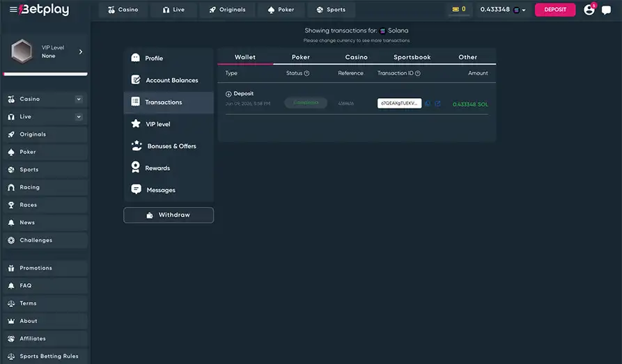Open Sports Betting Rules link
This screenshot has width=622, height=364.
coord(45,356)
